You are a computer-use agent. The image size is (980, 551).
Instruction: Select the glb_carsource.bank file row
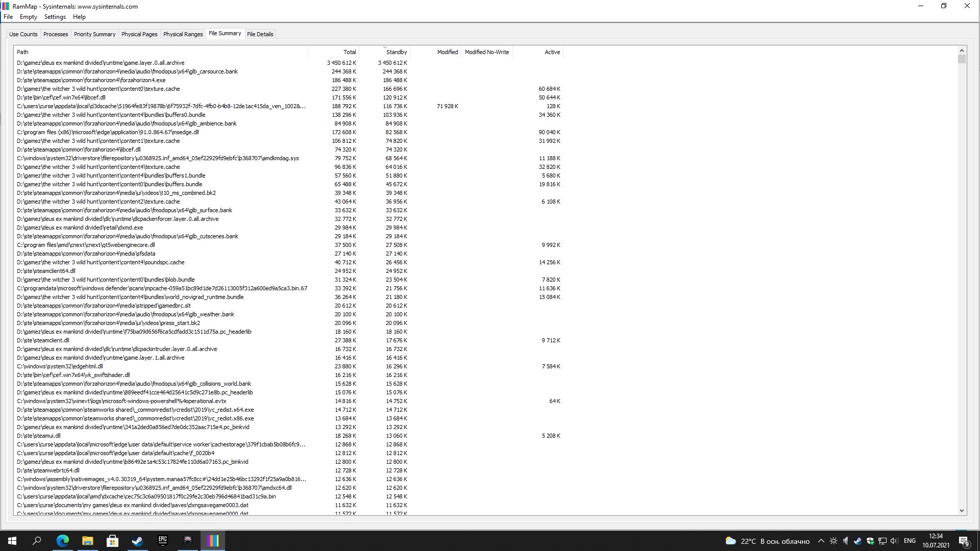tap(288, 71)
